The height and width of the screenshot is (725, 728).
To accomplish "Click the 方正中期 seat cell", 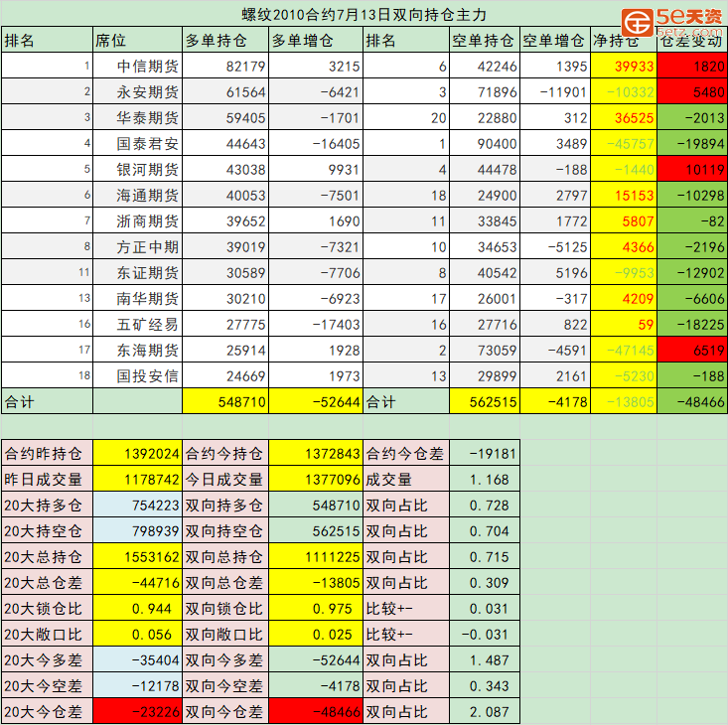I will [137, 246].
